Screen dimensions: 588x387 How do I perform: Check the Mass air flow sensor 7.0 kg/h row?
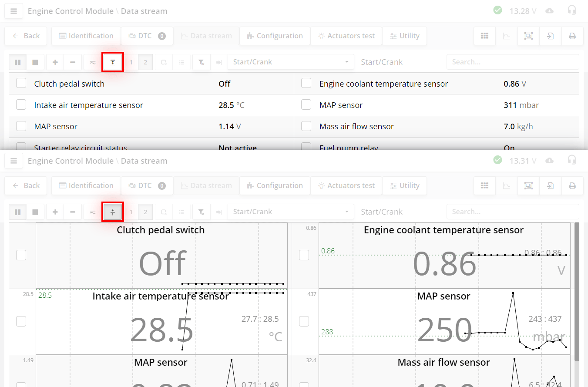(306, 126)
